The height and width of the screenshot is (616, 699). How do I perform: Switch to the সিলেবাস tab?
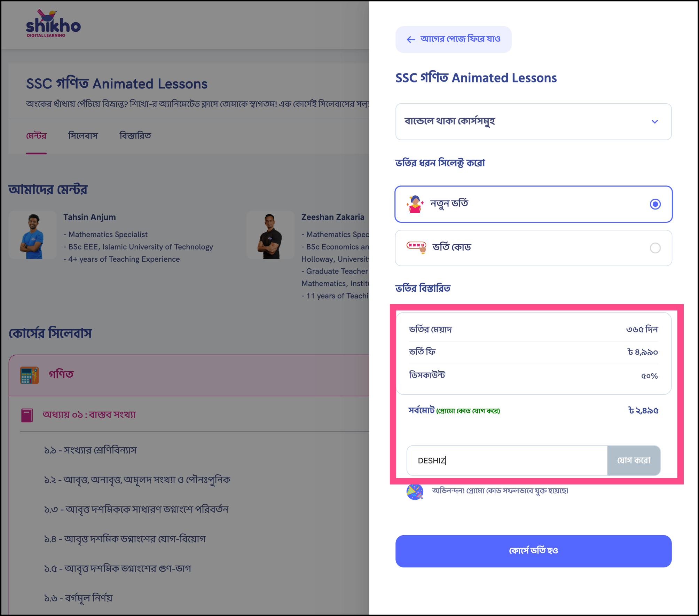pos(83,136)
